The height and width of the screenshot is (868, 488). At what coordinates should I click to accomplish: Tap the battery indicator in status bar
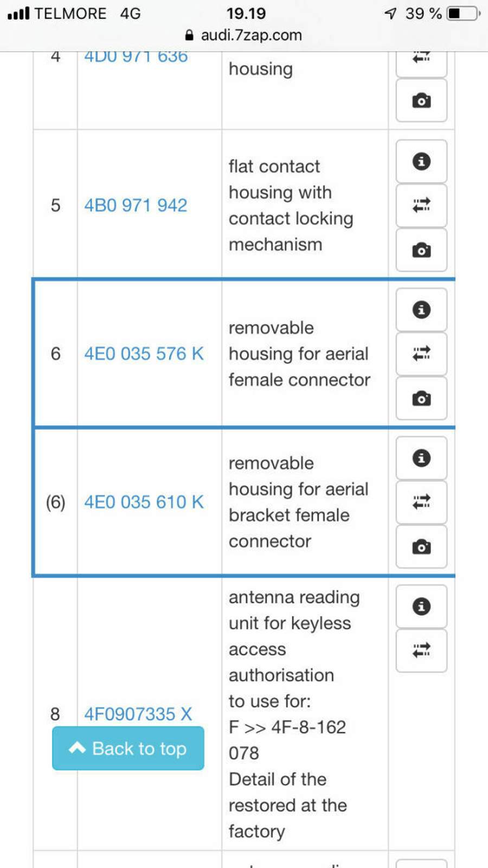point(463,13)
